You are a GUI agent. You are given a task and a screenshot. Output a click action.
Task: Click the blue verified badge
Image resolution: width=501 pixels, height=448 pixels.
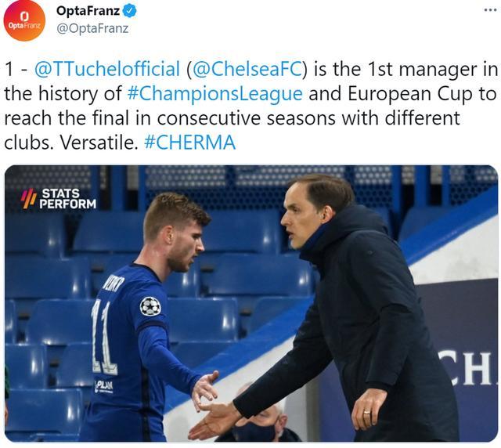[130, 11]
